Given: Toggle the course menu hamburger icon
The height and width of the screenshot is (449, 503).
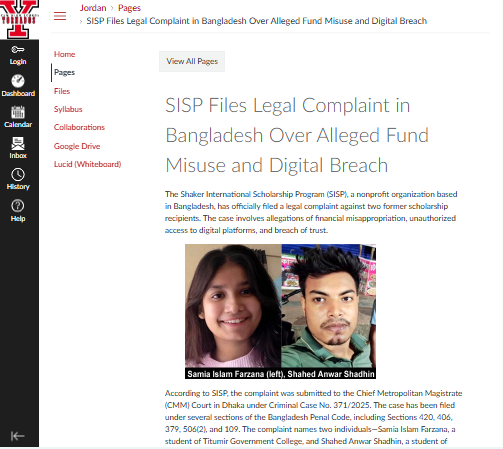Looking at the screenshot, I should point(60,16).
